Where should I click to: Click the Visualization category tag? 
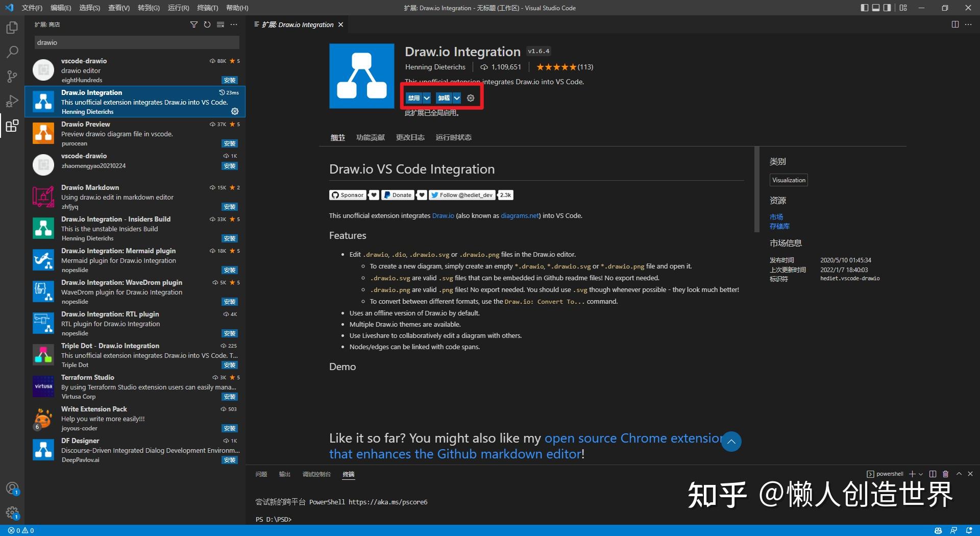pos(789,180)
